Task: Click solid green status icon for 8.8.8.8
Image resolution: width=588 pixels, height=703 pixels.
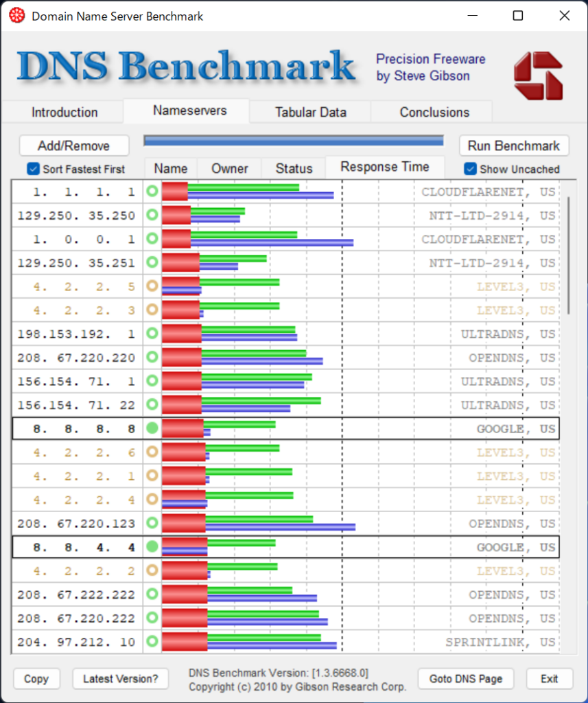Action: (152, 429)
